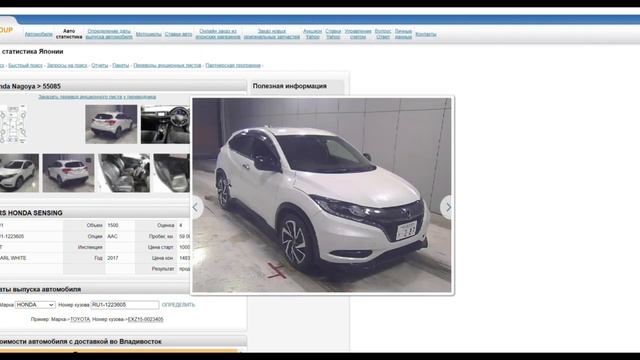640x360 pixels.
Task: Open the rear view car thumbnail in top row
Action: (111, 124)
